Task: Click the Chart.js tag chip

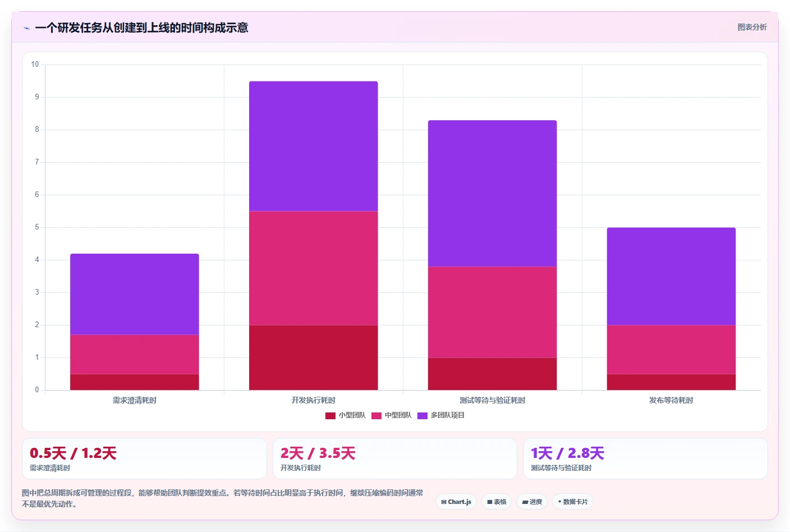Action: click(x=456, y=502)
